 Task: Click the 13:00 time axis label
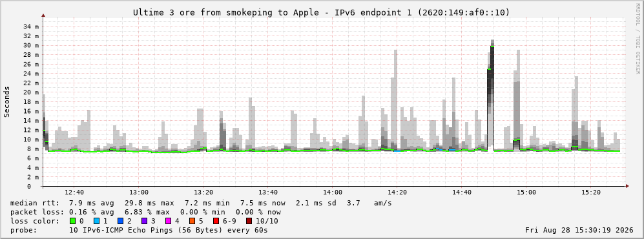(138, 192)
